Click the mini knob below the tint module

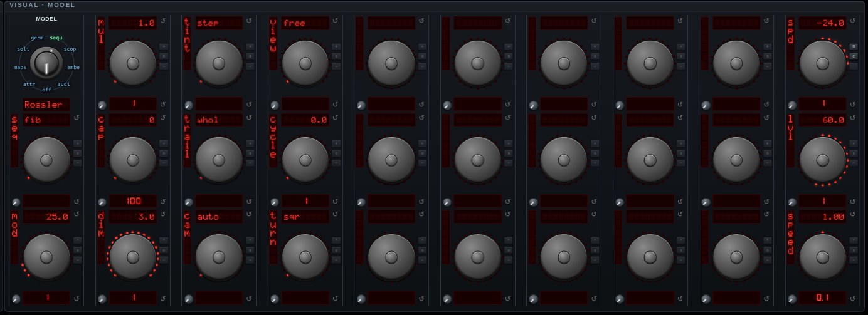(188, 105)
